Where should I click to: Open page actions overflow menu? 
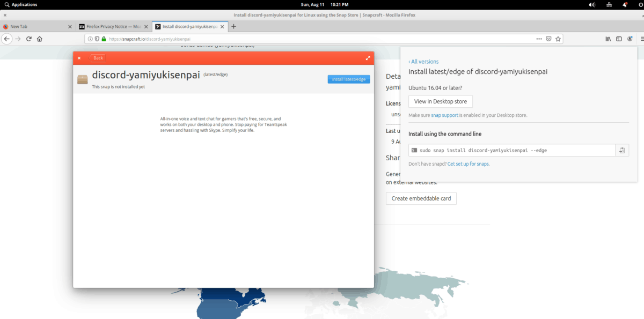pyautogui.click(x=538, y=39)
